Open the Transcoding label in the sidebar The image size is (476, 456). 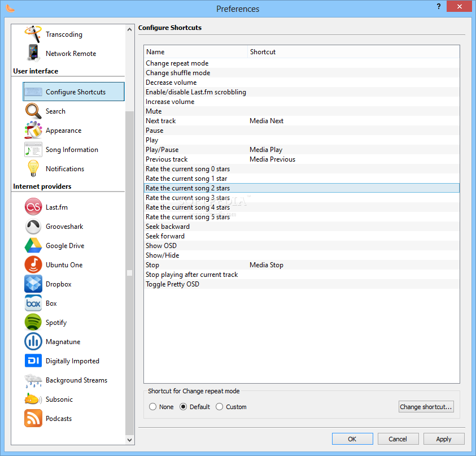click(x=64, y=34)
